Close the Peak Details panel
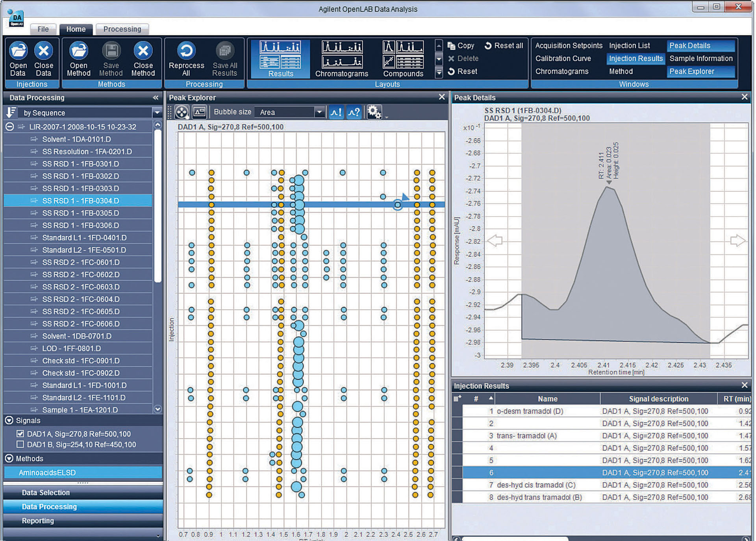The image size is (756, 541). pyautogui.click(x=744, y=97)
